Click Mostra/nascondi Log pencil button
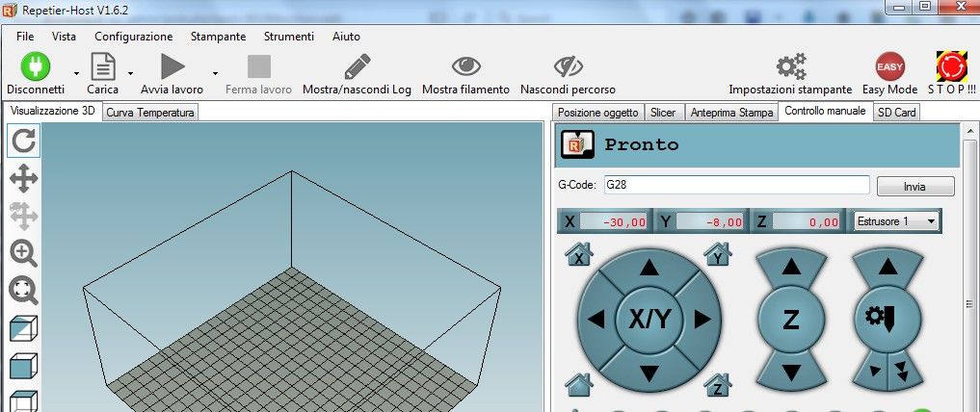The image size is (980, 412). [357, 66]
